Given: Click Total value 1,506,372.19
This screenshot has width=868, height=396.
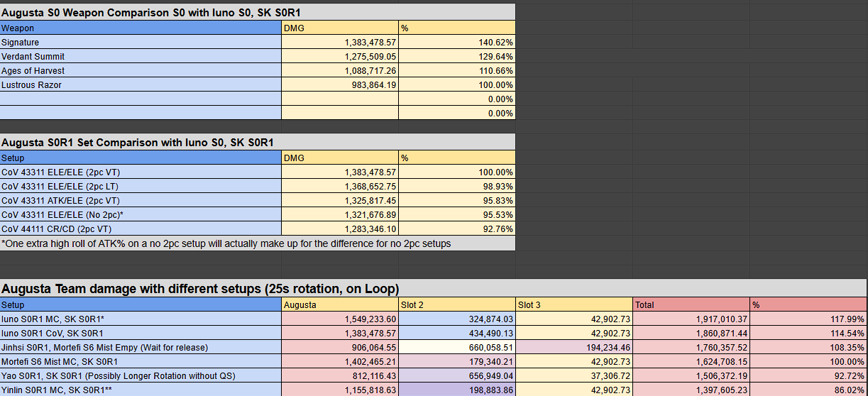Looking at the screenshot, I should coord(691,376).
